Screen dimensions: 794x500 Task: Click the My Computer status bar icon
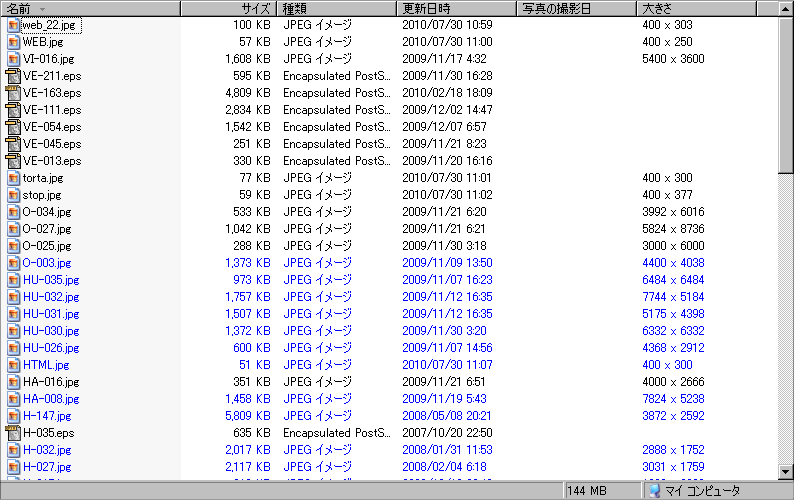[x=655, y=491]
